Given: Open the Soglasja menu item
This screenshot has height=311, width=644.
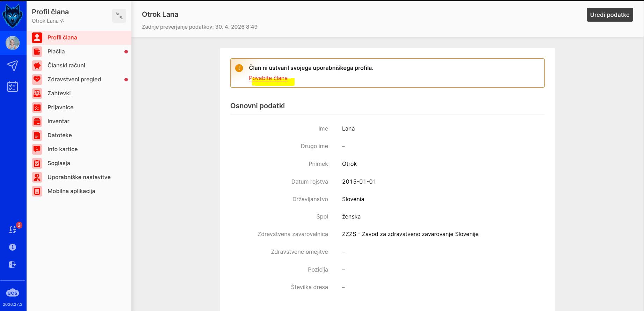Looking at the screenshot, I should (79, 163).
